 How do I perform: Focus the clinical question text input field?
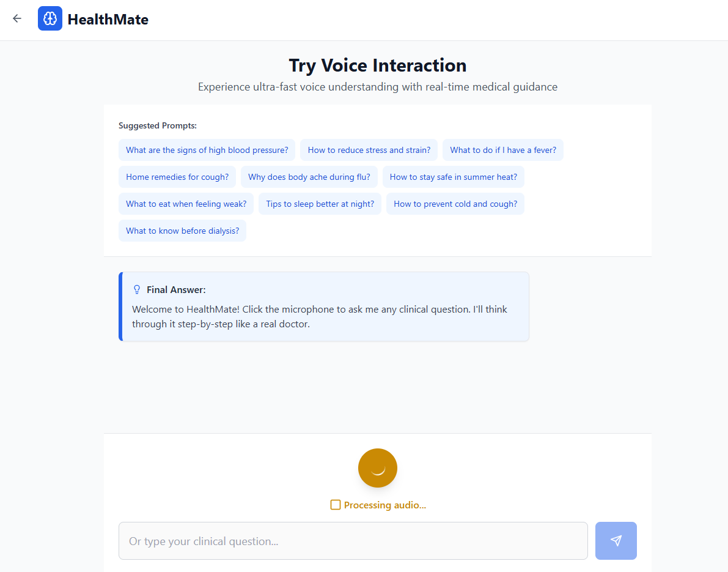[353, 541]
